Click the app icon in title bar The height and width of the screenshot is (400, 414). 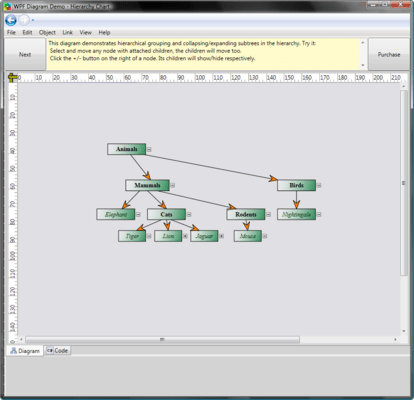(7, 6)
